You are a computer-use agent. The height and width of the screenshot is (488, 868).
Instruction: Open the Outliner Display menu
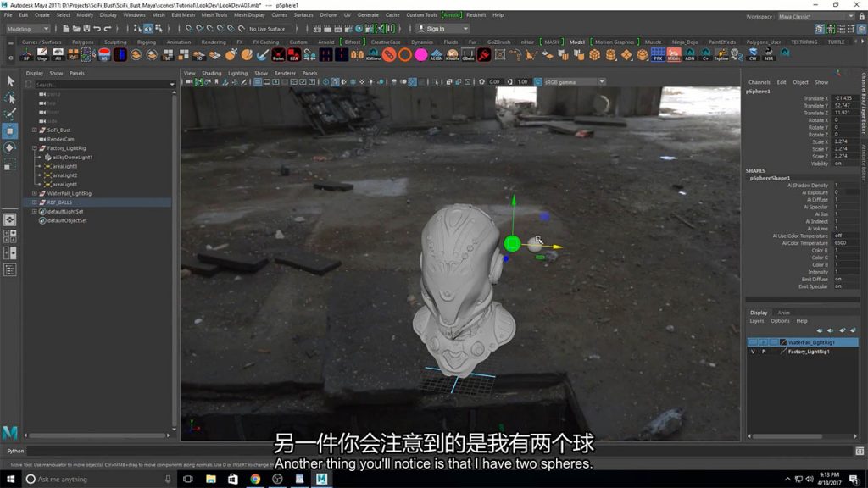tap(34, 73)
